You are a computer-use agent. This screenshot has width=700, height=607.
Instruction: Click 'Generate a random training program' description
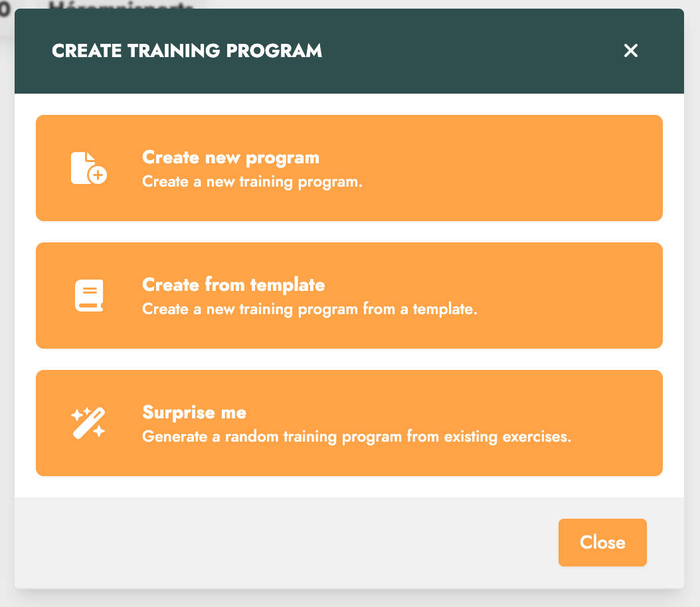click(357, 436)
